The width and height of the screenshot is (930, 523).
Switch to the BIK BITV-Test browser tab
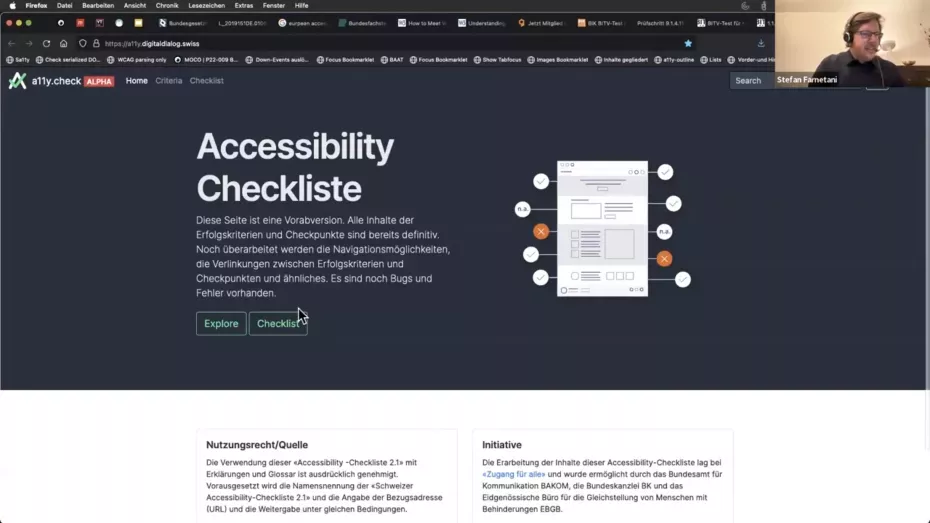click(604, 23)
